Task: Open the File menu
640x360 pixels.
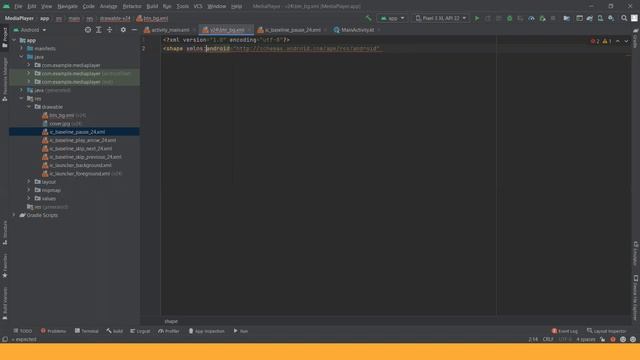Action: tap(18, 6)
